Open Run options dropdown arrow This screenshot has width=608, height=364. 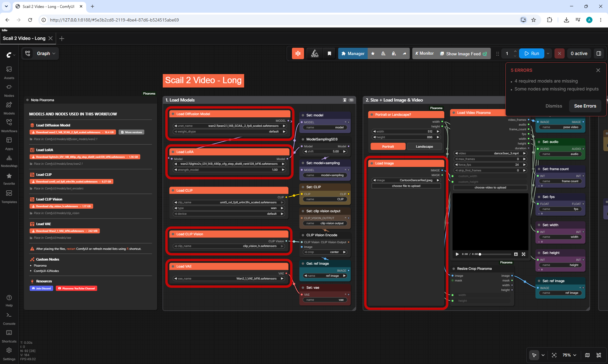(548, 53)
